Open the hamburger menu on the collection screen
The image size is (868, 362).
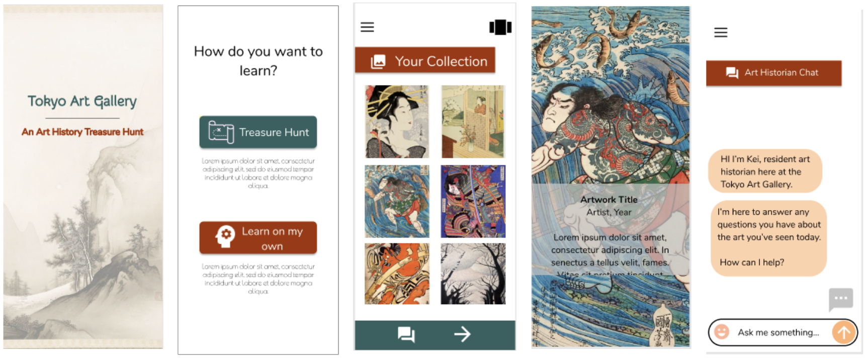click(x=367, y=27)
